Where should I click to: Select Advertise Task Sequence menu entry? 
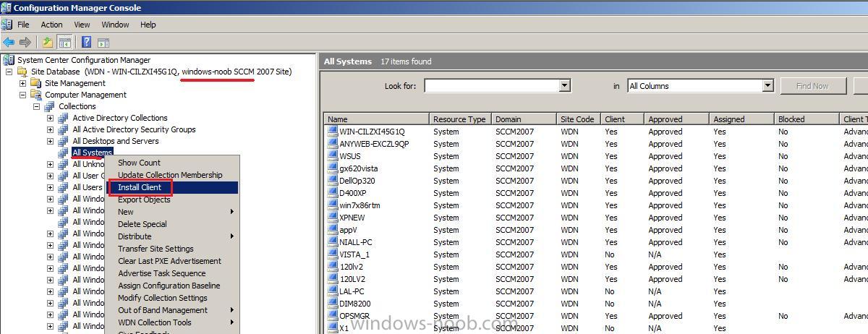pyautogui.click(x=173, y=273)
